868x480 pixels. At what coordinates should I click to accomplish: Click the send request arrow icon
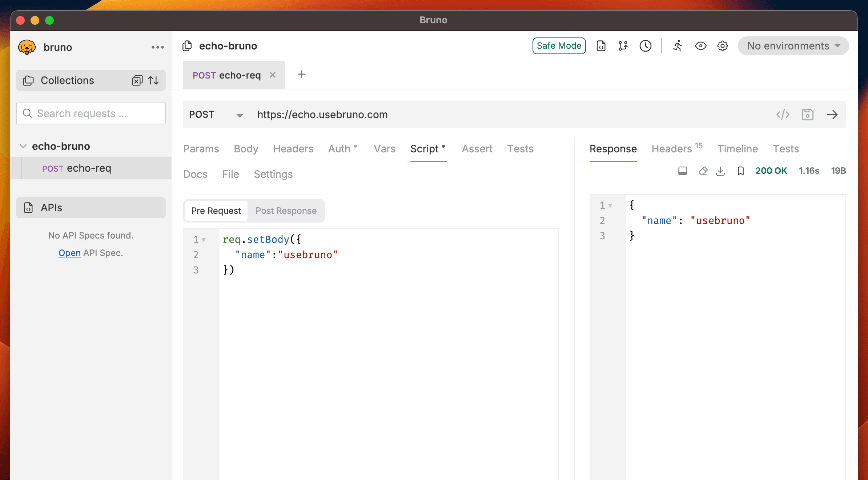(x=832, y=115)
